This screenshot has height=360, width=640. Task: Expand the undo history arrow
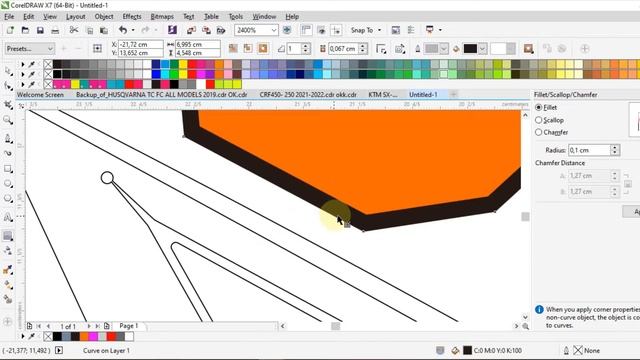point(133,30)
